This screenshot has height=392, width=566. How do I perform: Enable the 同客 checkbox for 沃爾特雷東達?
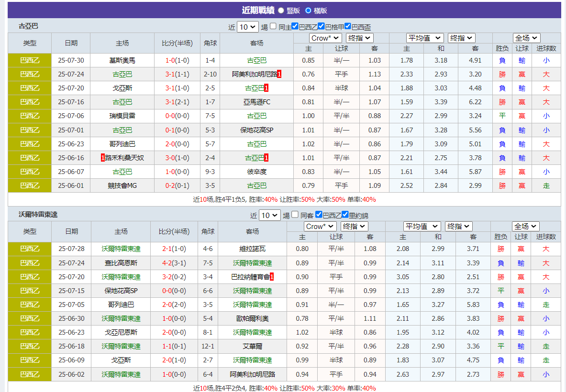pyautogui.click(x=294, y=215)
